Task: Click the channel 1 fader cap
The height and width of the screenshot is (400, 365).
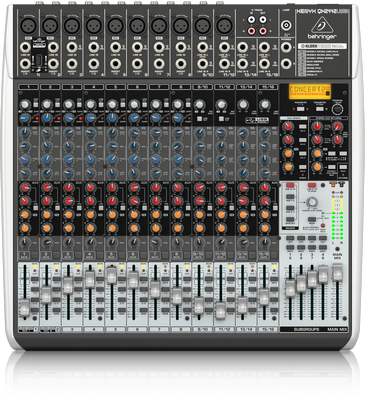Action: coord(24,308)
